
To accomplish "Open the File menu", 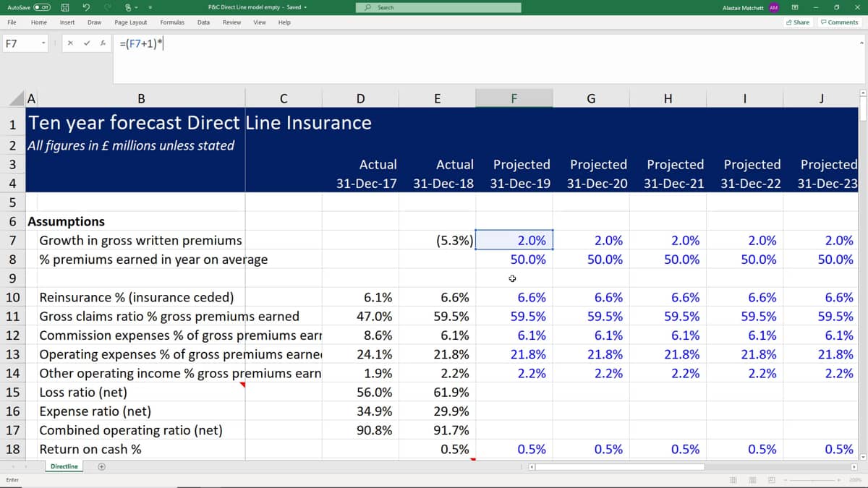I will click(x=12, y=22).
